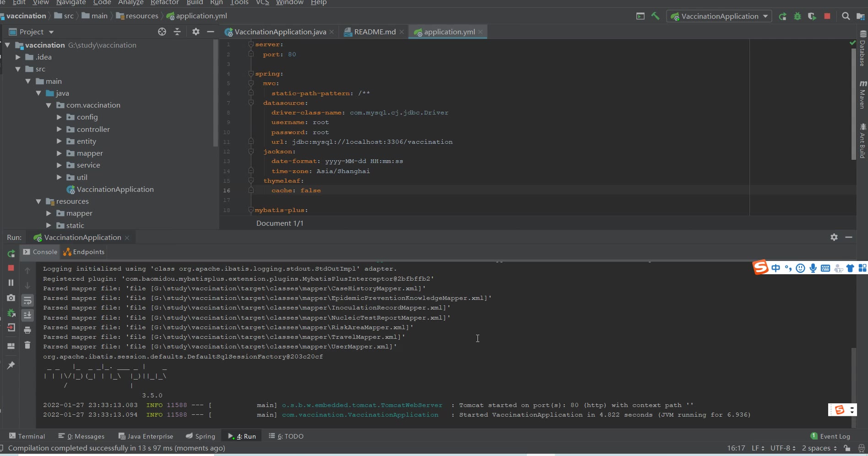
Task: Toggle file read-only lock in status bar
Action: 847,448
